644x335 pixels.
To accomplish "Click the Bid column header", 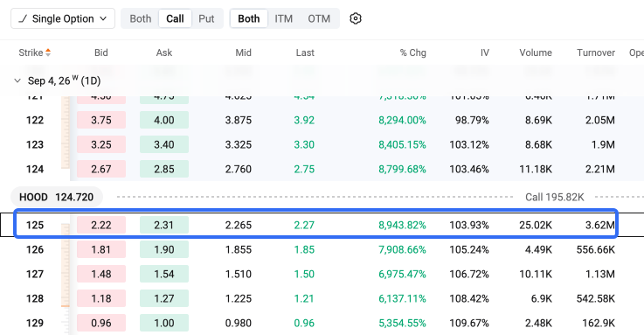I will tap(101, 52).
